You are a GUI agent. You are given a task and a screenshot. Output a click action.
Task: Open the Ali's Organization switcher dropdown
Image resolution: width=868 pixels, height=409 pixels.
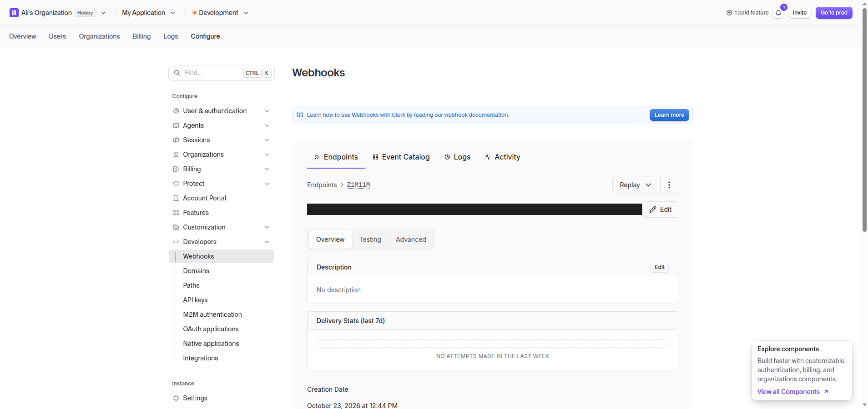coord(103,13)
